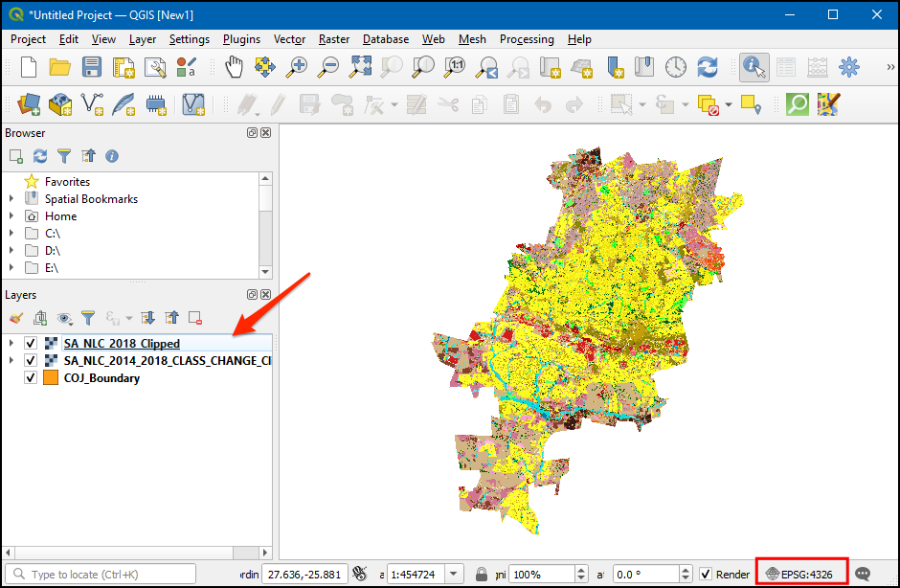Open the Processing menu
Image resolution: width=900 pixels, height=588 pixels.
[526, 39]
